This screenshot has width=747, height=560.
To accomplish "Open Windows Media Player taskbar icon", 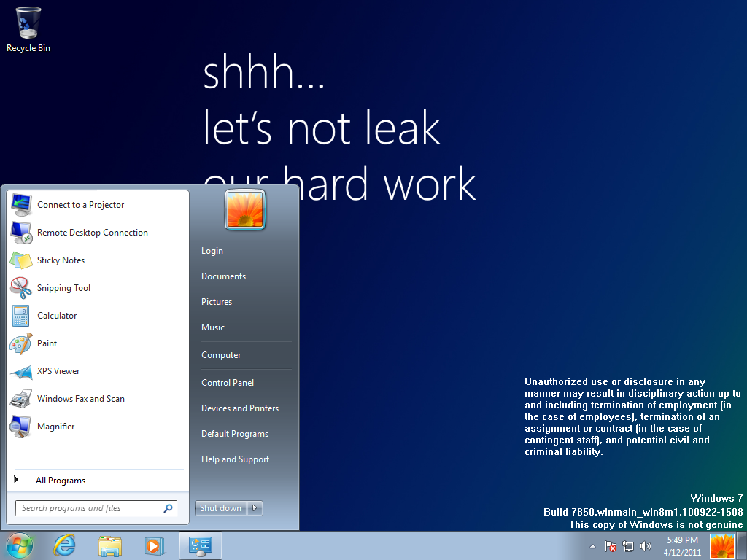I will [x=154, y=545].
